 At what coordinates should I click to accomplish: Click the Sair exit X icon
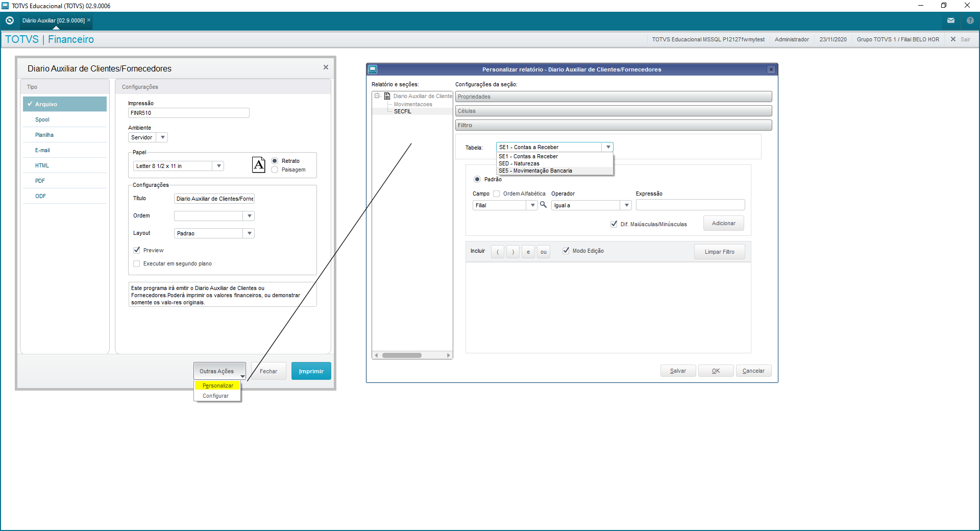pos(953,39)
